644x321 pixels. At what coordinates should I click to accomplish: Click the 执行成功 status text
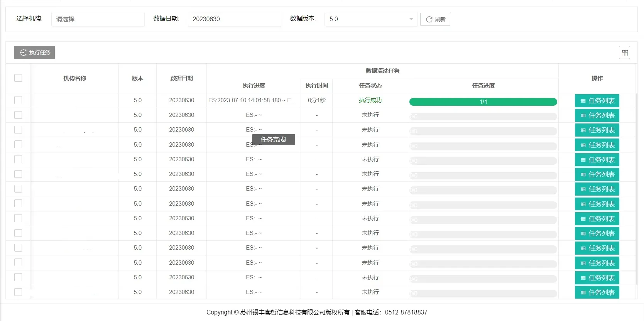(370, 100)
